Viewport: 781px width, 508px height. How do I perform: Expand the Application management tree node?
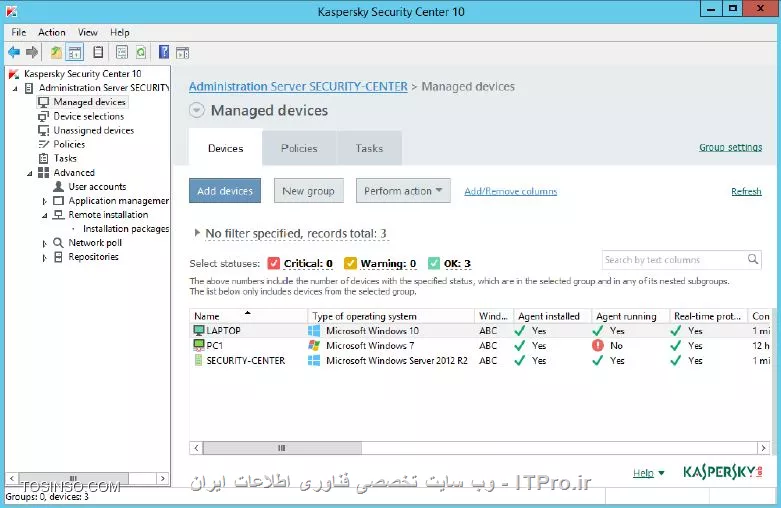[44, 201]
